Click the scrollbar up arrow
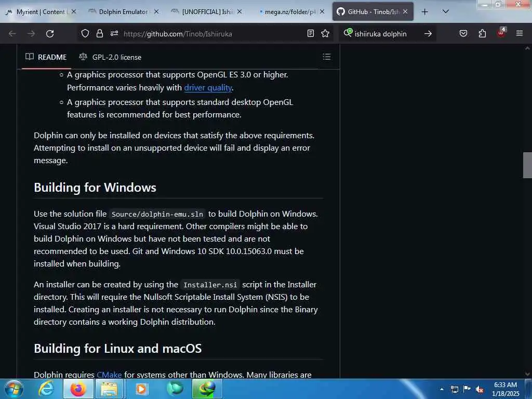Image resolution: width=532 pixels, height=399 pixels. coord(527,48)
